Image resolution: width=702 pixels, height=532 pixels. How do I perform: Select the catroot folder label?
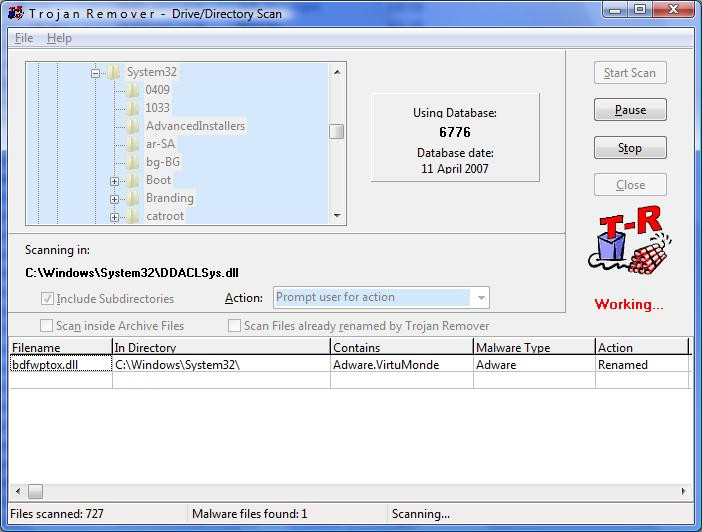[x=165, y=216]
